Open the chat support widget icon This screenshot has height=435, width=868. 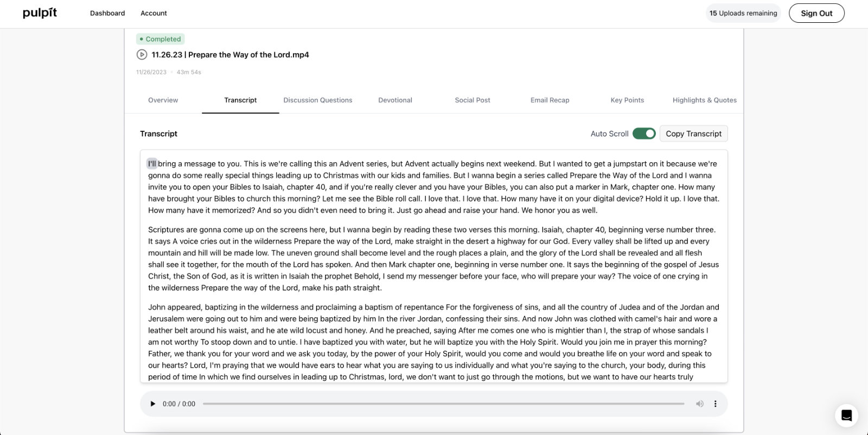[846, 416]
